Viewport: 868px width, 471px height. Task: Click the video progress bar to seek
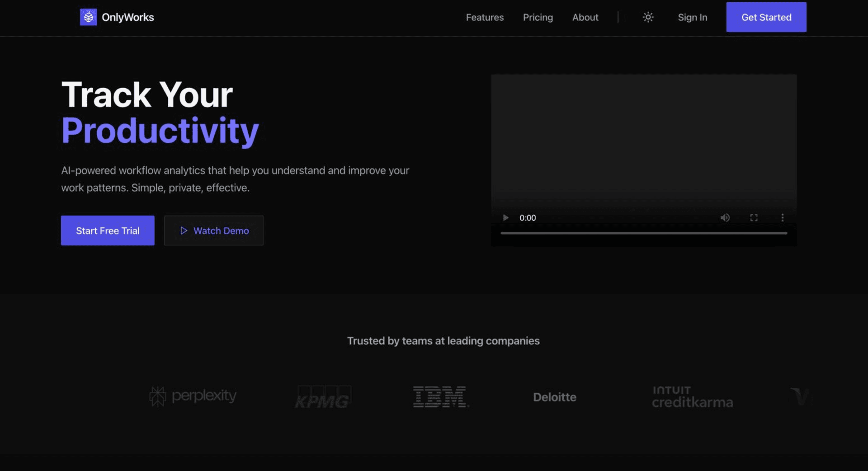644,233
